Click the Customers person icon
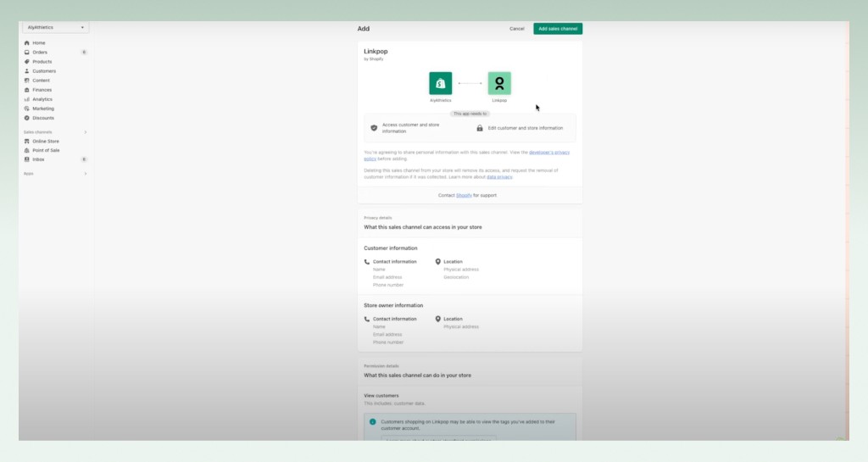Screen dimensions: 868x462 [x=26, y=71]
